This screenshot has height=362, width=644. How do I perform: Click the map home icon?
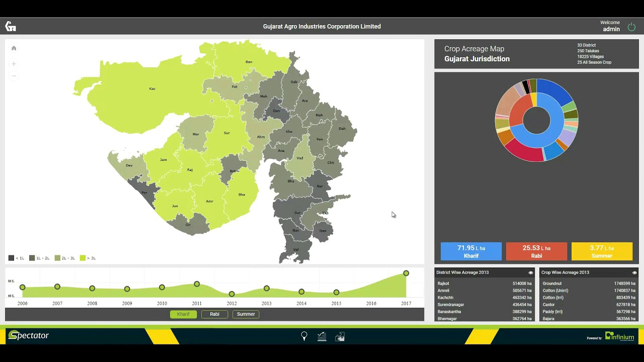[14, 48]
